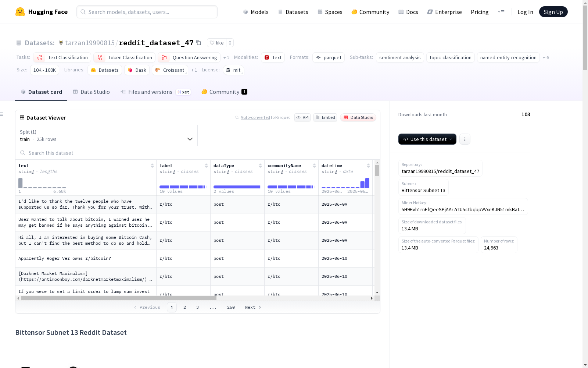
Task: Go to the Next page
Action: click(x=253, y=307)
